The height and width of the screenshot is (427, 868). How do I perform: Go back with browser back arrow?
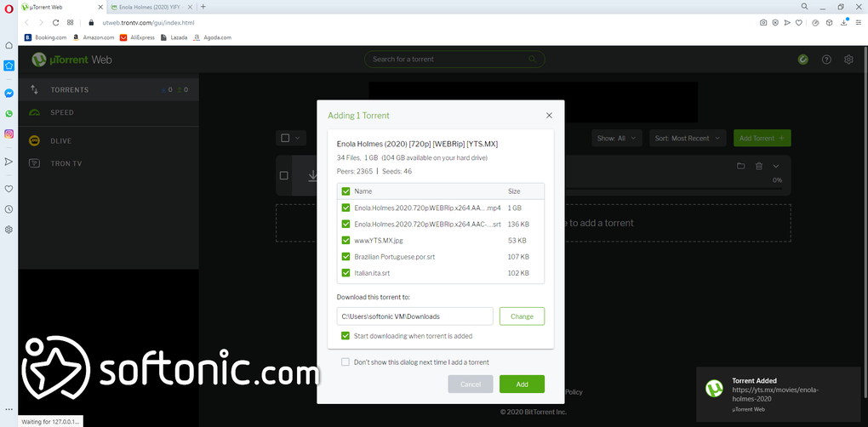click(26, 23)
